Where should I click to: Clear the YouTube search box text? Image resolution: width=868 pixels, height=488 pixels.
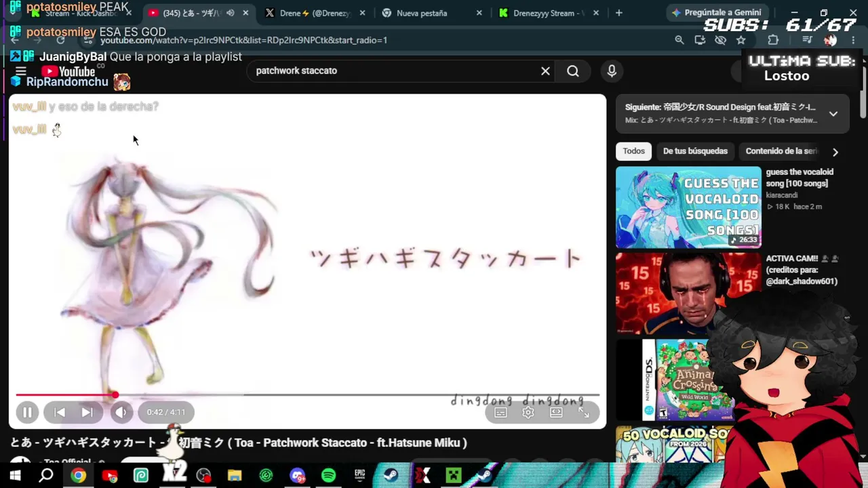pyautogui.click(x=545, y=70)
